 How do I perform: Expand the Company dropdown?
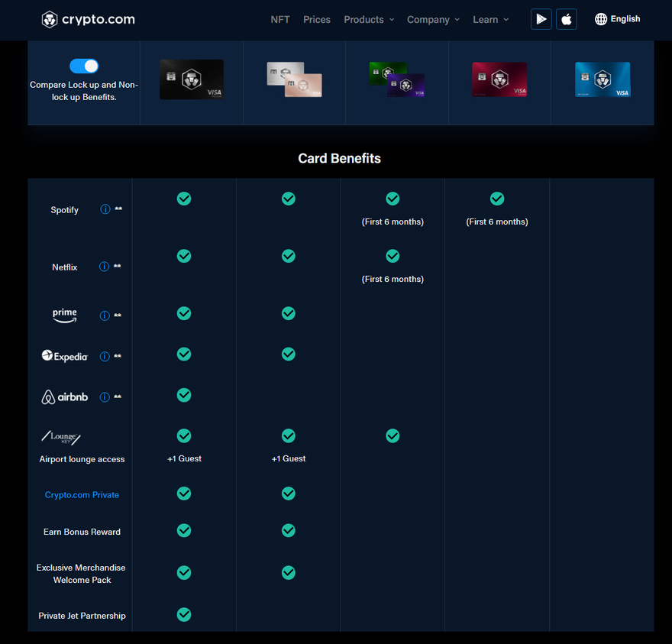(x=433, y=19)
